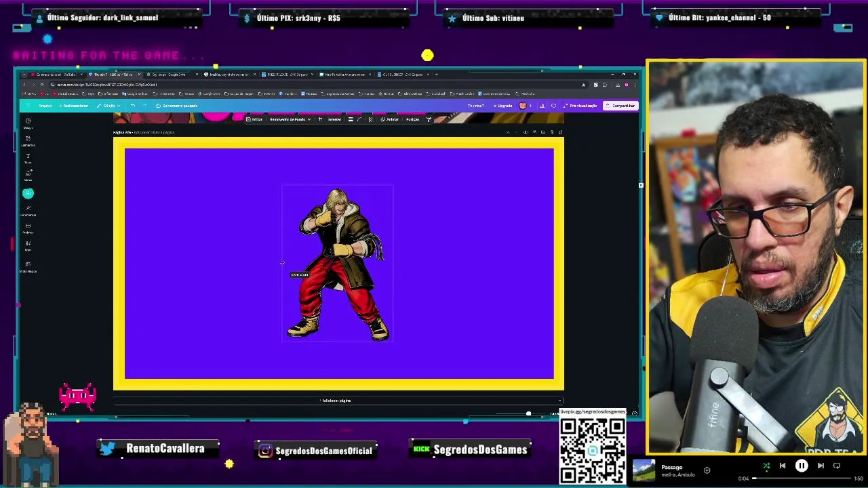Select the fighter character image on canvas
The width and height of the screenshot is (868, 488).
(338, 264)
